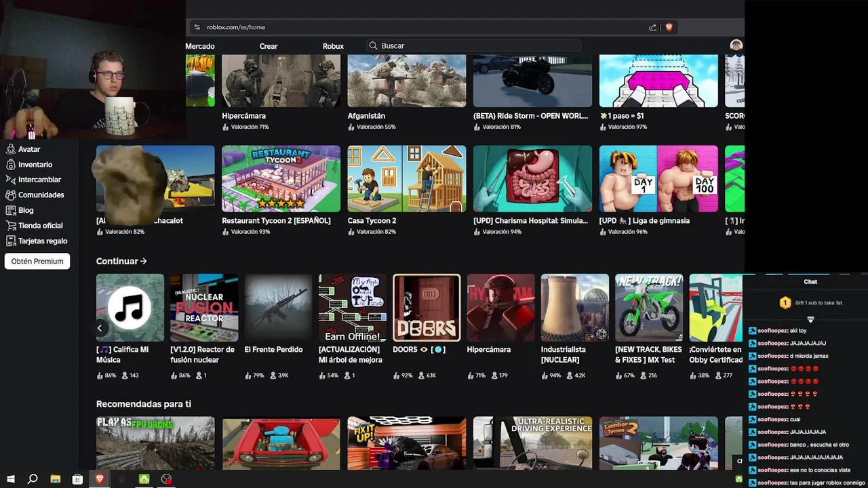Expand the Continuar section arrow
Viewport: 868px width, 488px height.
(143, 261)
